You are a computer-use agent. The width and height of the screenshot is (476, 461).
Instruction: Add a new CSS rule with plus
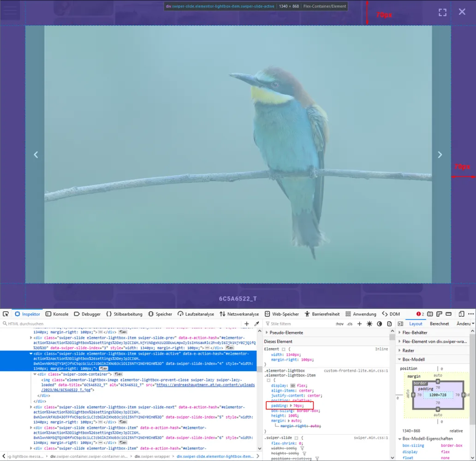pyautogui.click(x=359, y=324)
